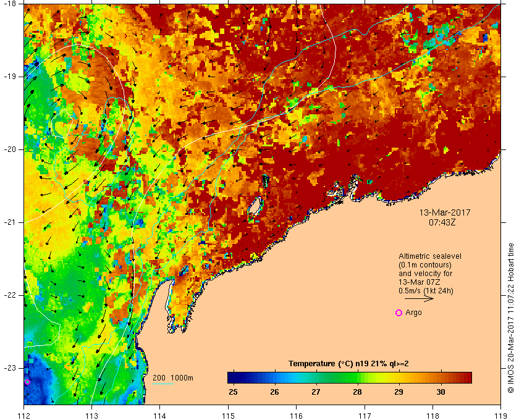Click the small closed white contour near 112.6, -19.6
The height and width of the screenshot is (420, 519).
coord(62,123)
